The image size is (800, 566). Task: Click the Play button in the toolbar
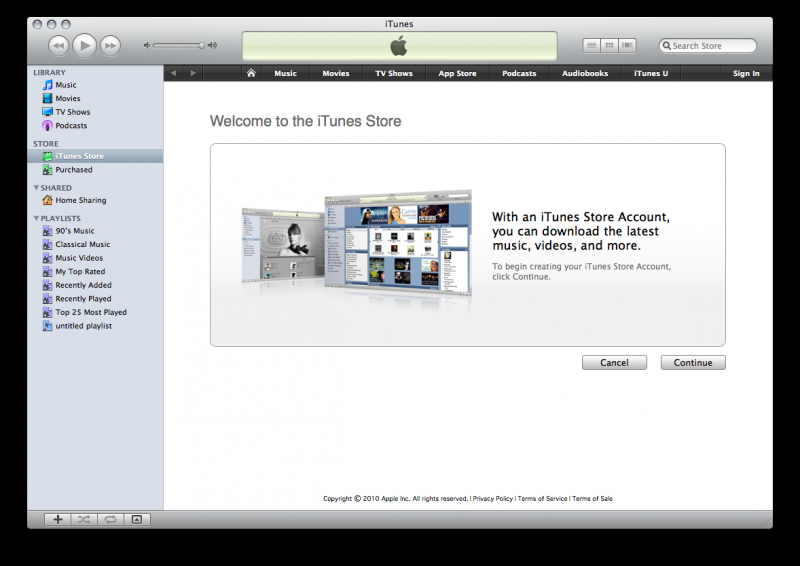(x=84, y=45)
